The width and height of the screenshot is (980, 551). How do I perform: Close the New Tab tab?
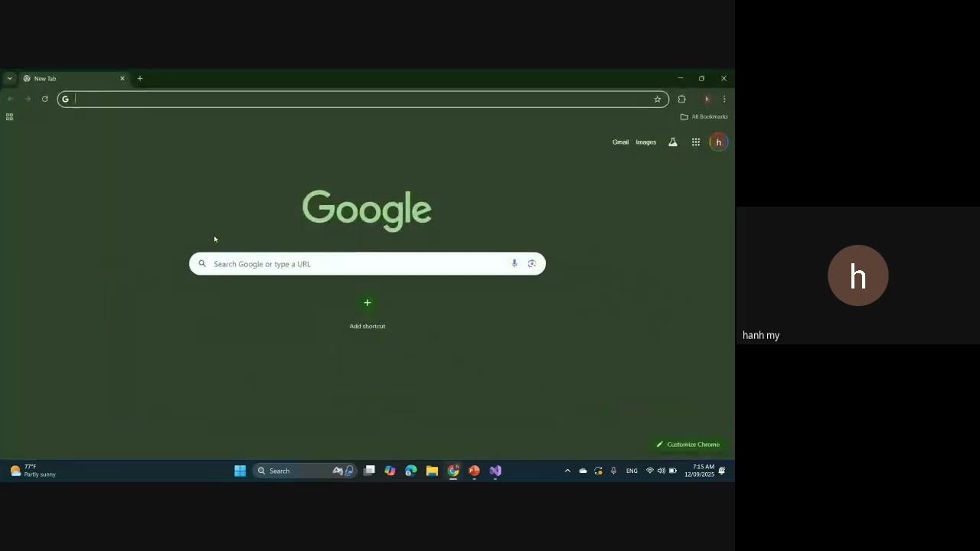(x=122, y=78)
